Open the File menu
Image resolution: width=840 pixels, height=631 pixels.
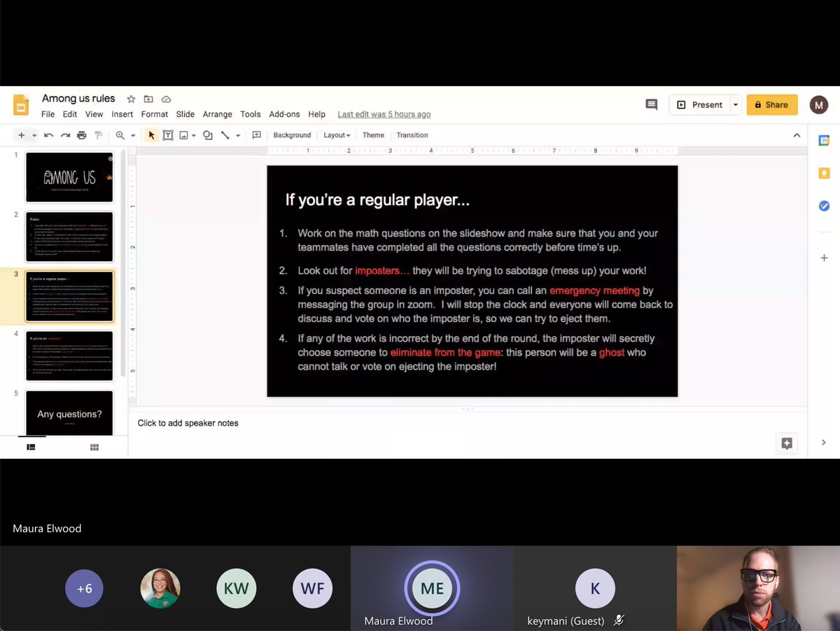48,114
